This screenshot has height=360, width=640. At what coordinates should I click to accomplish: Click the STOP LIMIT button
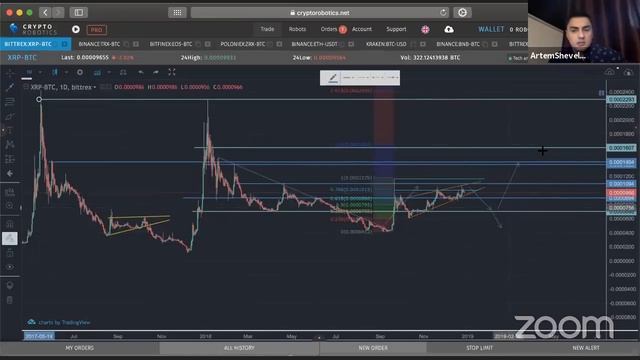pos(480,348)
